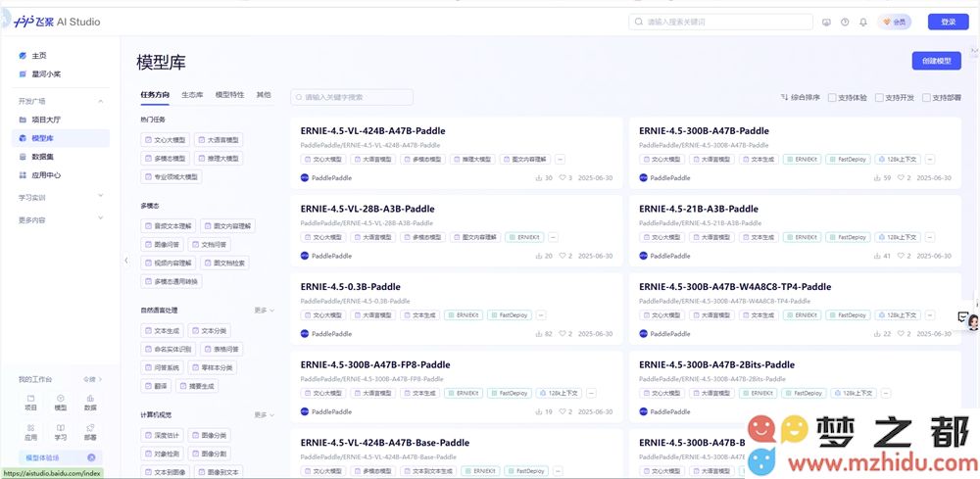Check the 支持开发 checkbox
980x479 pixels.
pyautogui.click(x=879, y=97)
